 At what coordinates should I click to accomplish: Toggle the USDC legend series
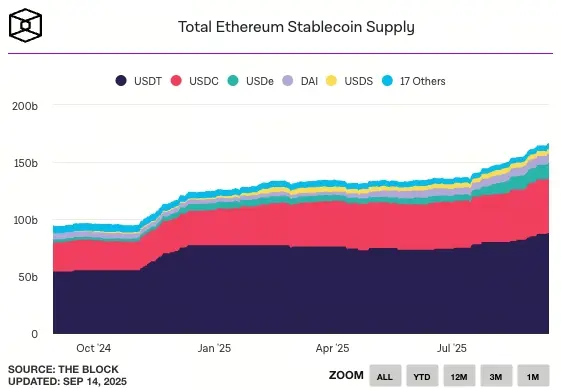point(194,81)
